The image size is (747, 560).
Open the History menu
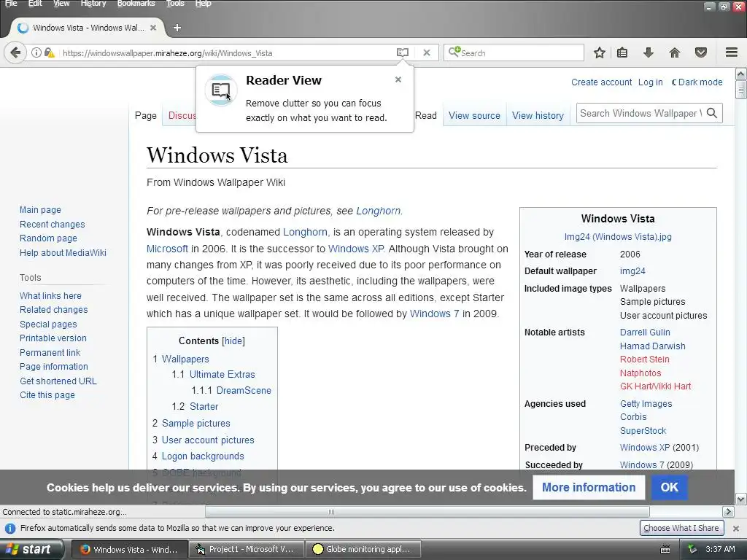(93, 4)
